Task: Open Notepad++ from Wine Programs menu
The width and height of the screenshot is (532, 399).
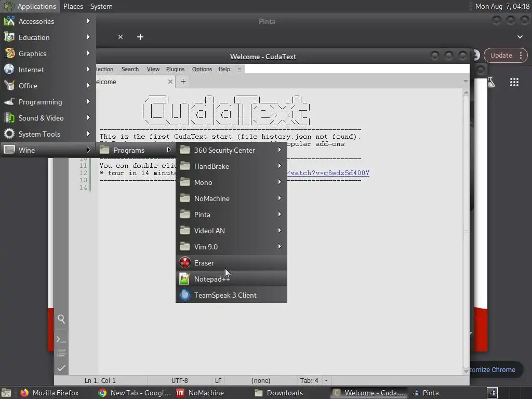Action: coord(231,279)
